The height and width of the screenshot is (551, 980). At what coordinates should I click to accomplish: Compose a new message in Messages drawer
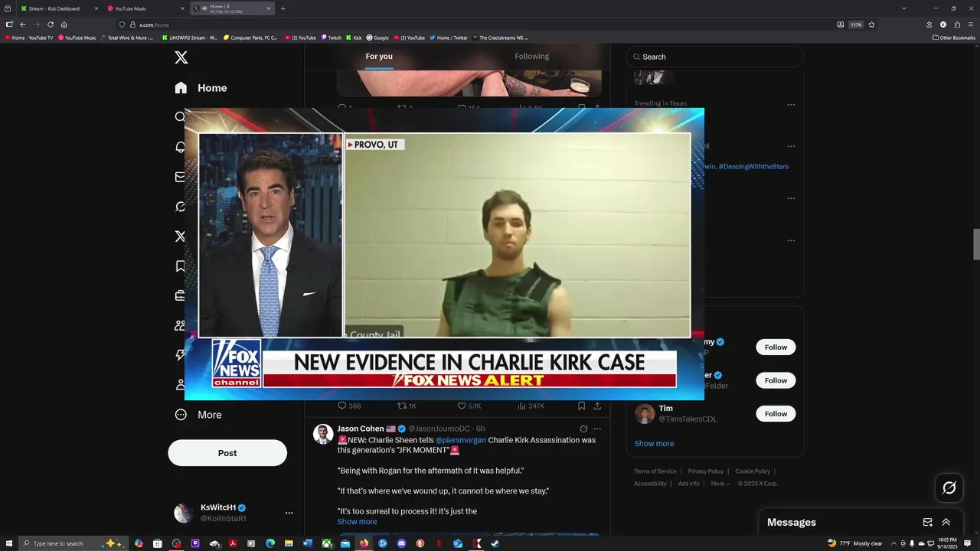927,522
